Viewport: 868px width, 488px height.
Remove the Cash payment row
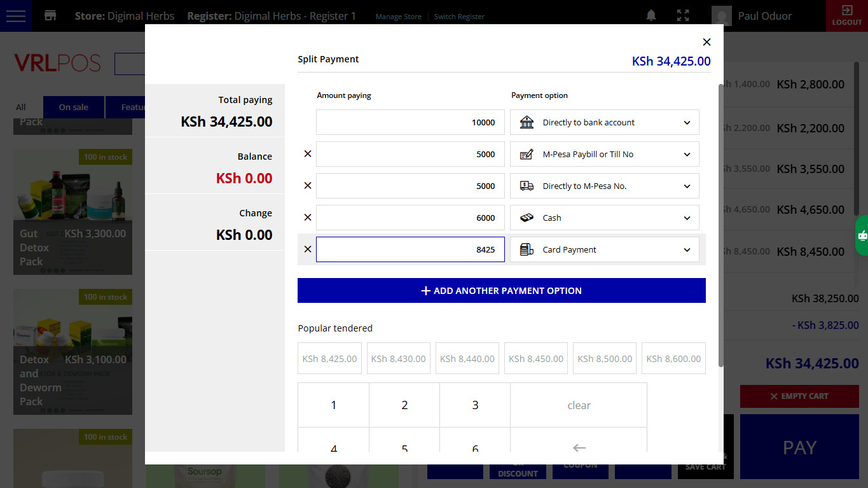click(x=308, y=218)
